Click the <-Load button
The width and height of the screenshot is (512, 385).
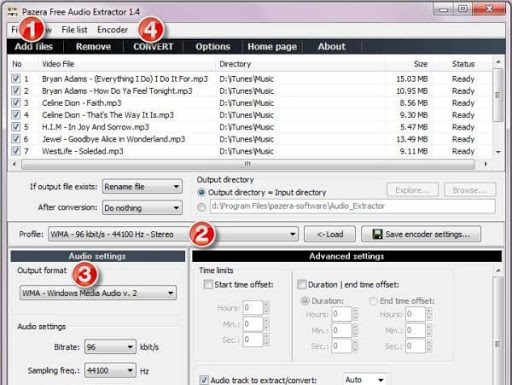pos(330,234)
